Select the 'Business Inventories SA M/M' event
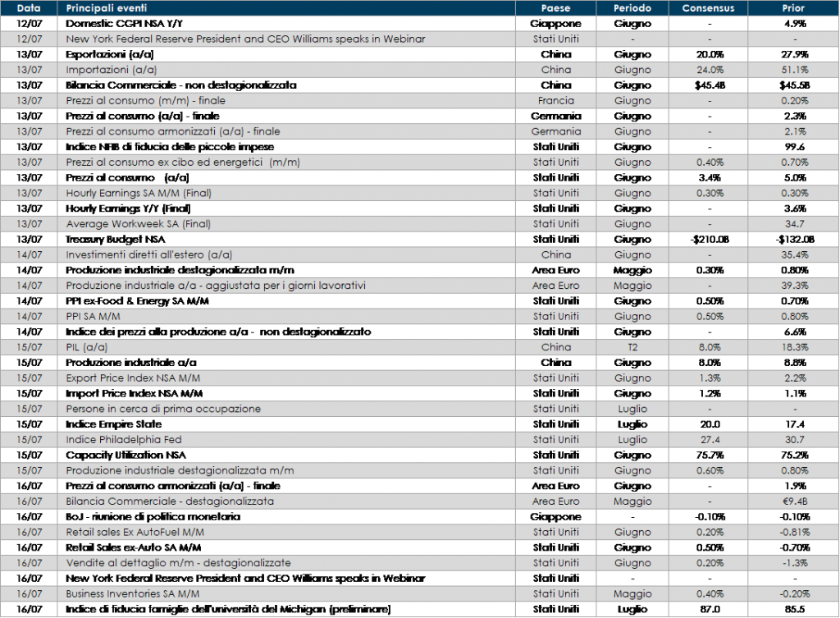This screenshot has height=618, width=840. click(x=133, y=593)
